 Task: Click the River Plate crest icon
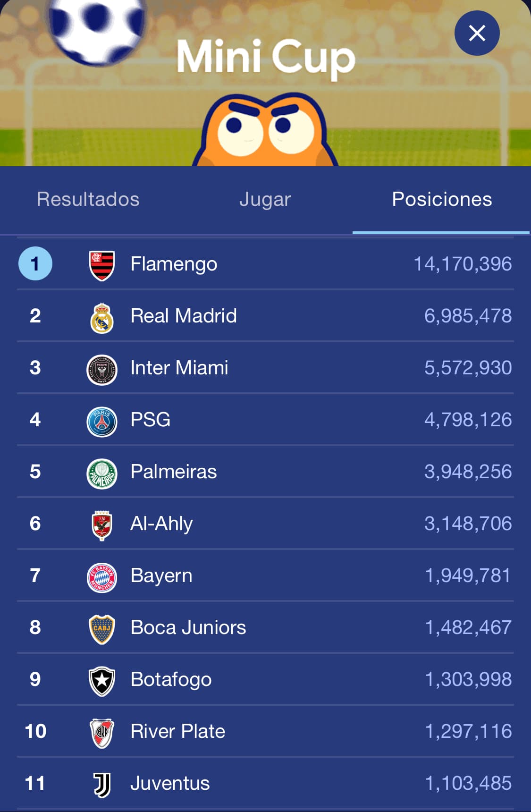(102, 733)
